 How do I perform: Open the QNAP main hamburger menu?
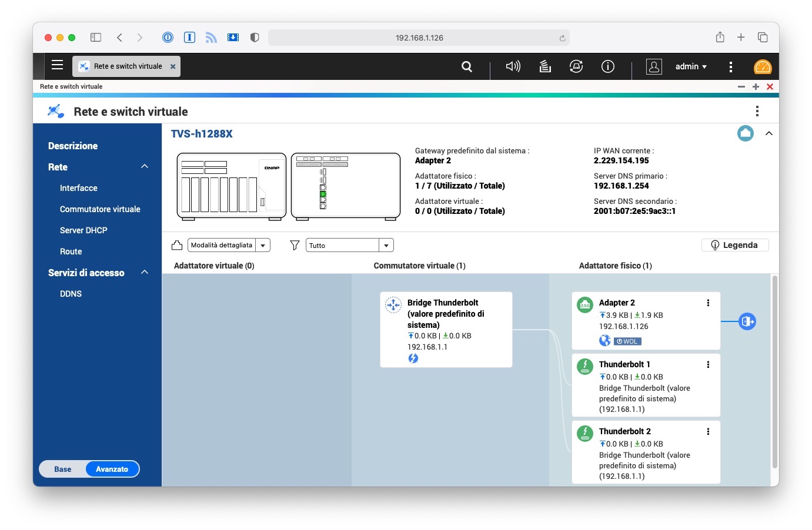click(57, 65)
